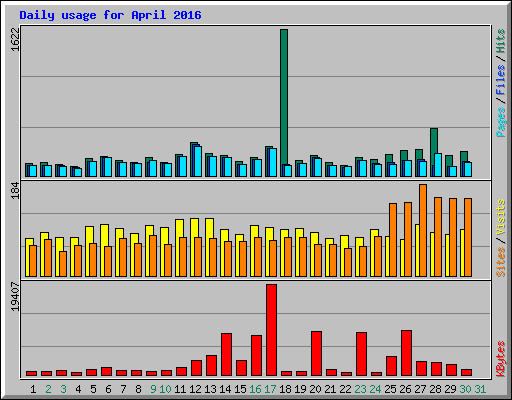Screen dimensions: 512x400
Task: Click the 'Hits' legend label
Action: (501, 41)
